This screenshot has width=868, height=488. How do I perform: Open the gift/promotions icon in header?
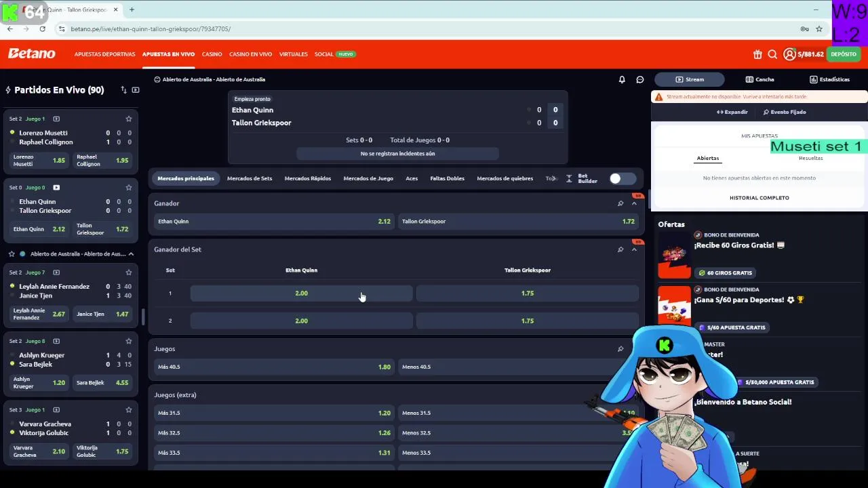757,54
